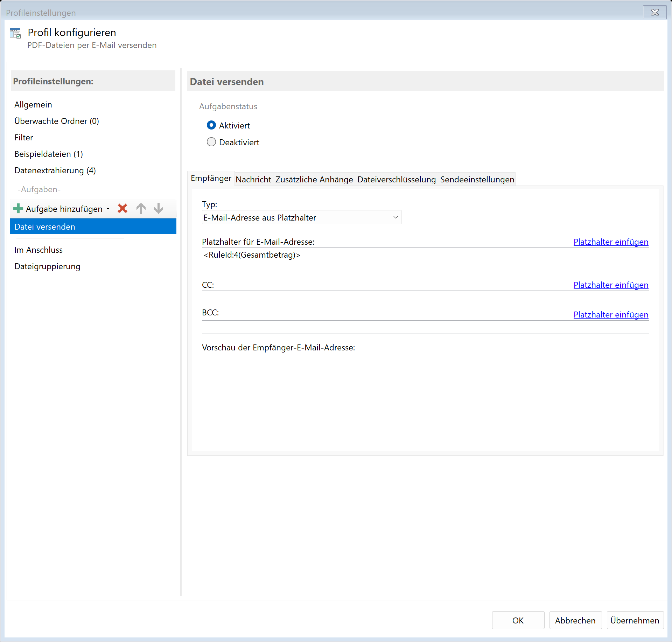Screen dimensions: 672x642
Task: Move the task down with the arrow icon
Action: click(x=159, y=209)
